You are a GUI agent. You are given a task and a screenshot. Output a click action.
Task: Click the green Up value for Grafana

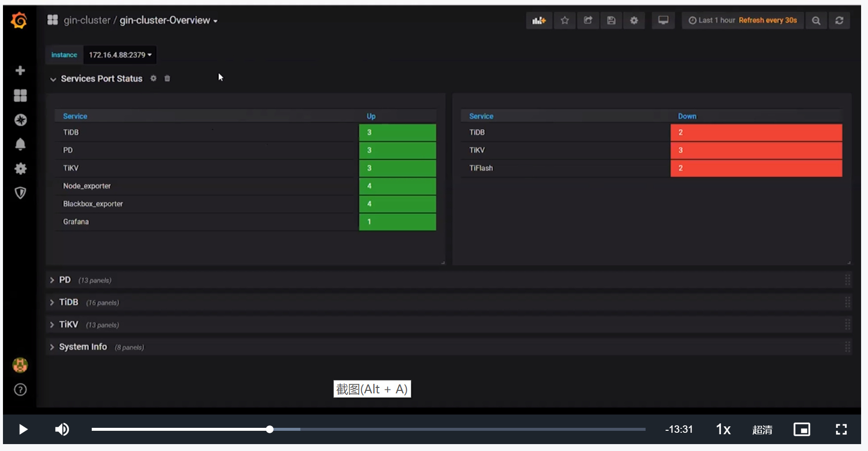click(x=398, y=222)
